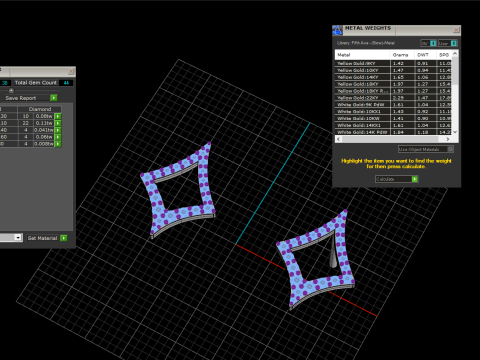The height and width of the screenshot is (360, 480).
Task: Click green arrow beside Set Material
Action: click(x=64, y=238)
